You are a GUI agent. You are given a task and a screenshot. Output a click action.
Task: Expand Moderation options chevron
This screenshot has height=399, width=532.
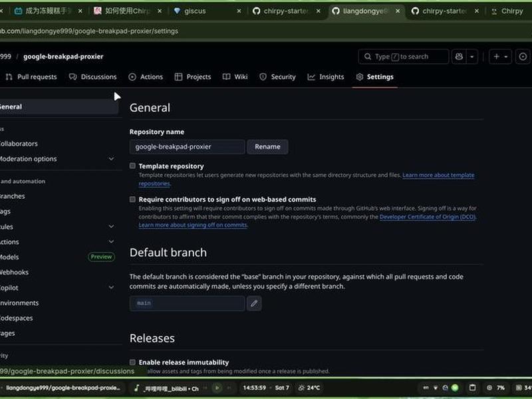pyautogui.click(x=111, y=159)
